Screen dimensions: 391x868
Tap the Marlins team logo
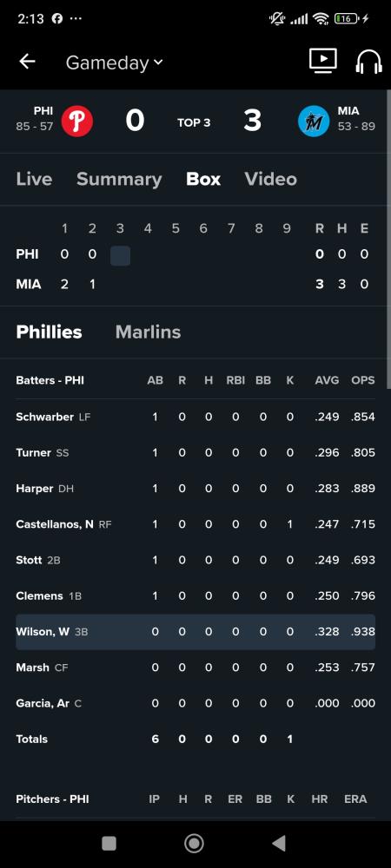[x=314, y=122]
